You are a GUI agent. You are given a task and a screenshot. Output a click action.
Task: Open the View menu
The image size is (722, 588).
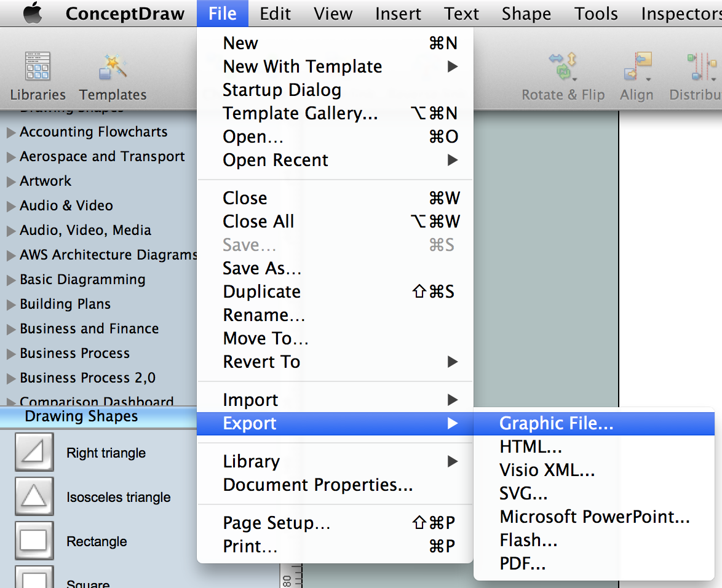pos(333,14)
